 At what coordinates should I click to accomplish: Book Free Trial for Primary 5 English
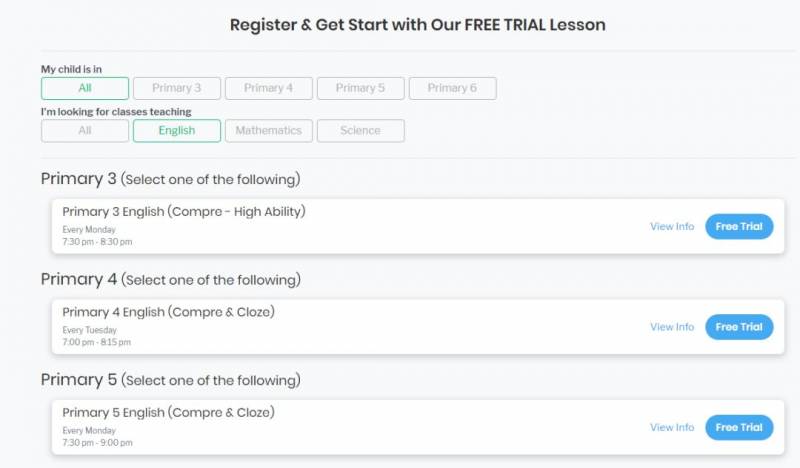point(739,427)
